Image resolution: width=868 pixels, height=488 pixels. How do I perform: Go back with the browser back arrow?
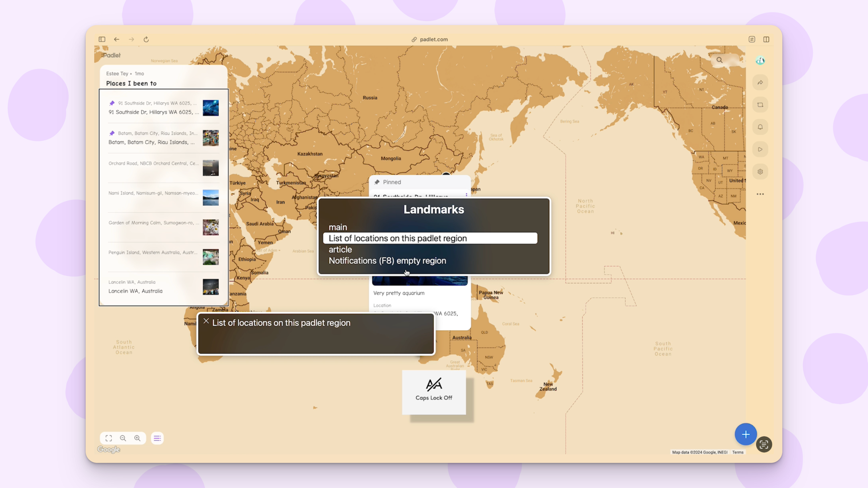(116, 39)
